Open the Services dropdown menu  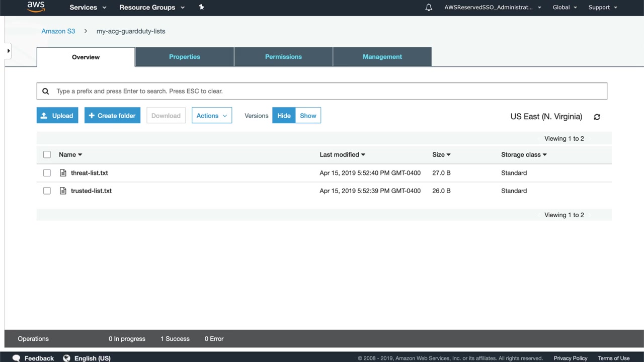pos(88,8)
